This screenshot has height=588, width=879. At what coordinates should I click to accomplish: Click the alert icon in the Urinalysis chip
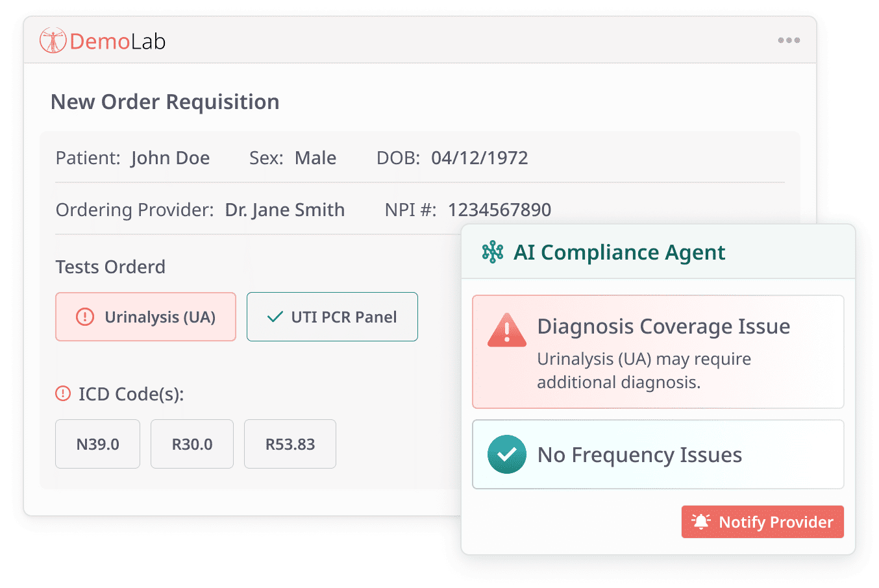85,317
